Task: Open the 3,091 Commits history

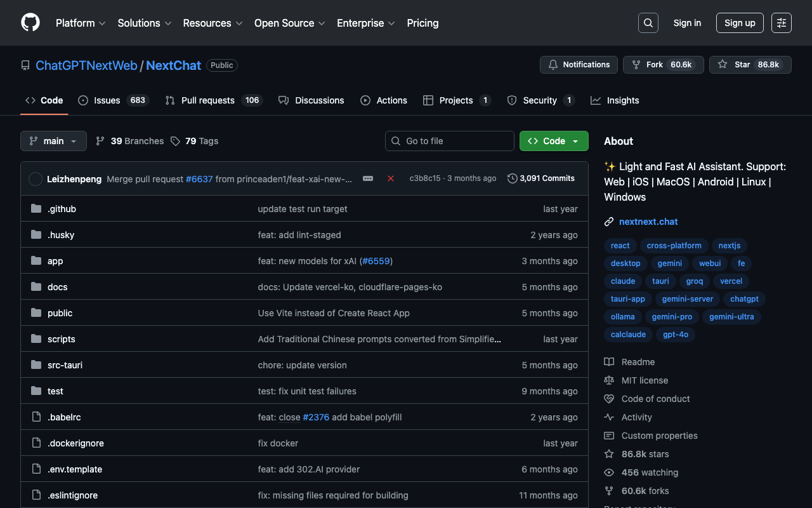Action: pyautogui.click(x=541, y=178)
